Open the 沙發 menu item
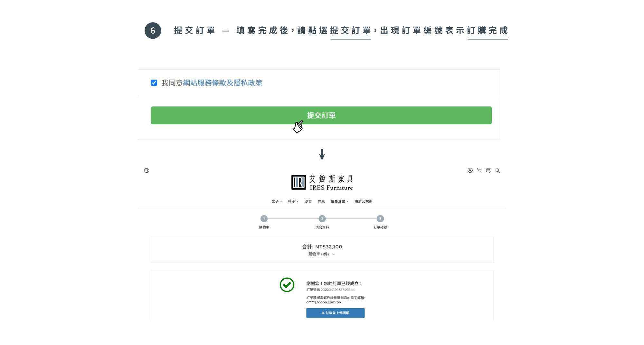Image resolution: width=644 pixels, height=345 pixels. (308, 201)
